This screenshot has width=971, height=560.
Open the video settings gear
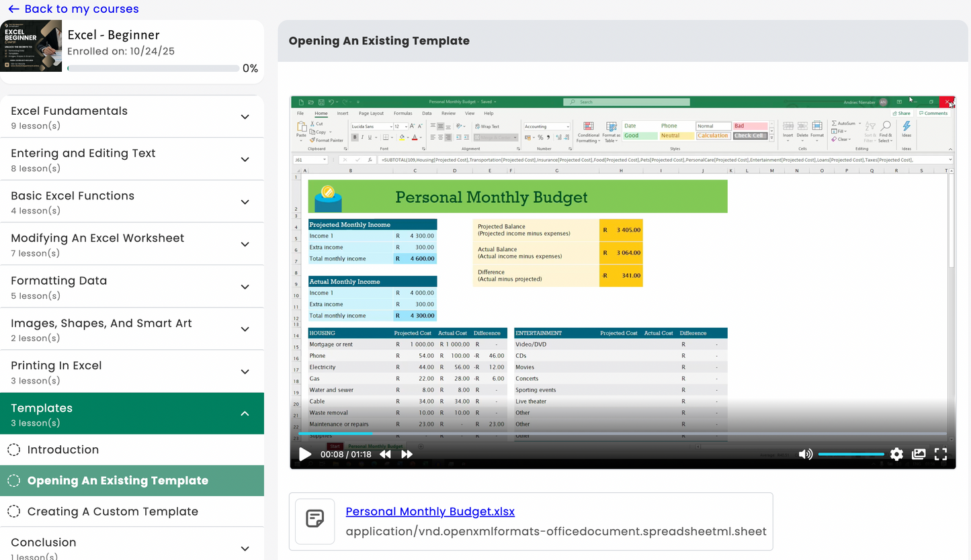(896, 454)
